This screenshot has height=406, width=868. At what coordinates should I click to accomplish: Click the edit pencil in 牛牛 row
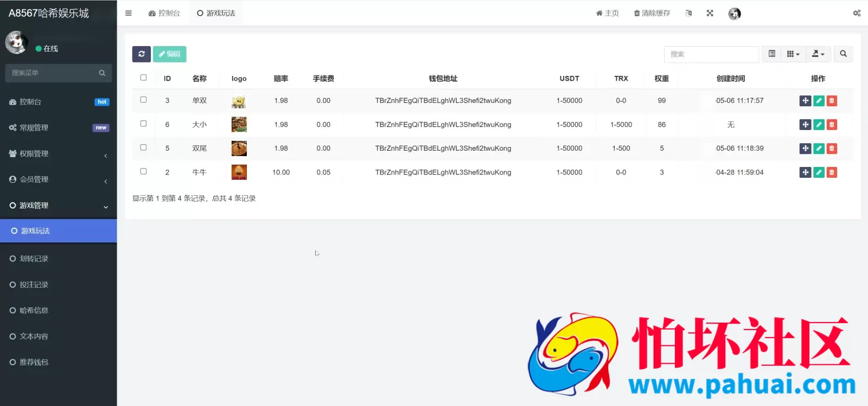[x=819, y=172]
